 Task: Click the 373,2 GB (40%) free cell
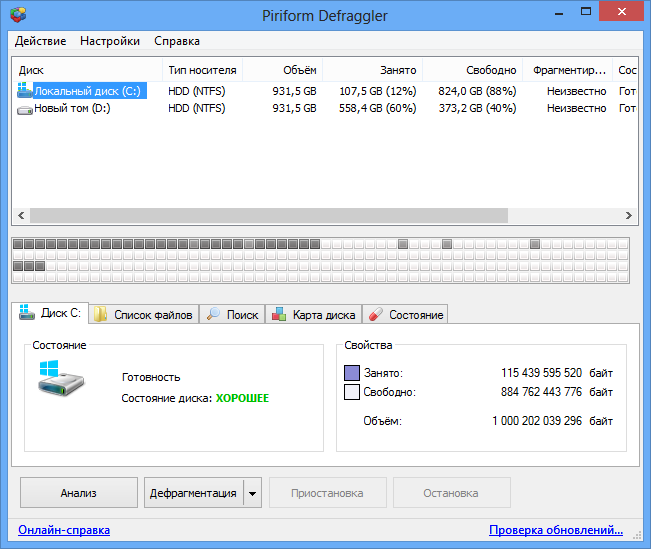point(477,108)
